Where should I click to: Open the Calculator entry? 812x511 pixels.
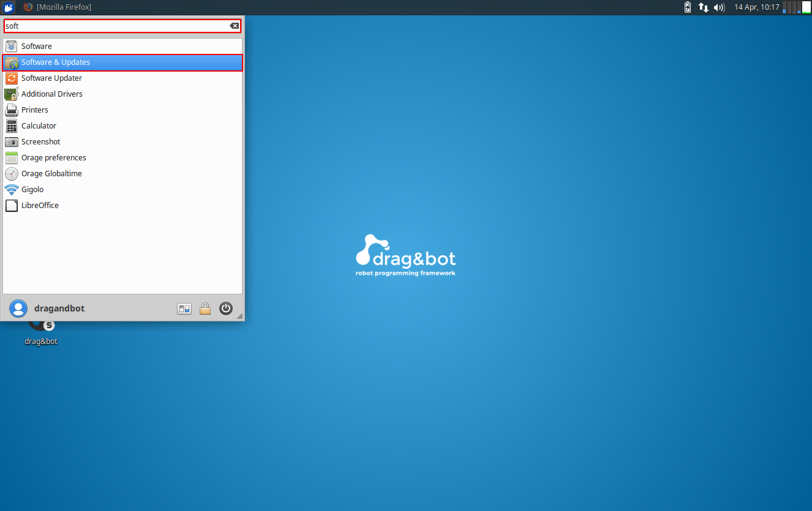[x=122, y=125]
